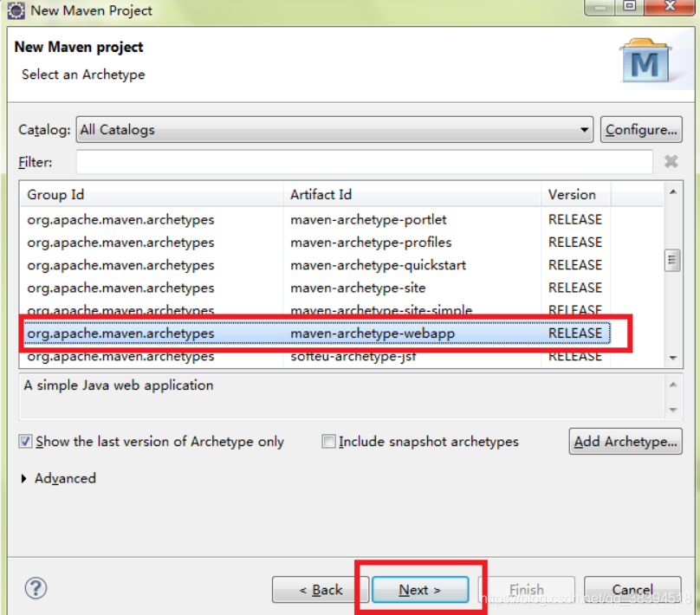Click the description box scroll up arrow
This screenshot has width=700, height=615.
tap(673, 385)
